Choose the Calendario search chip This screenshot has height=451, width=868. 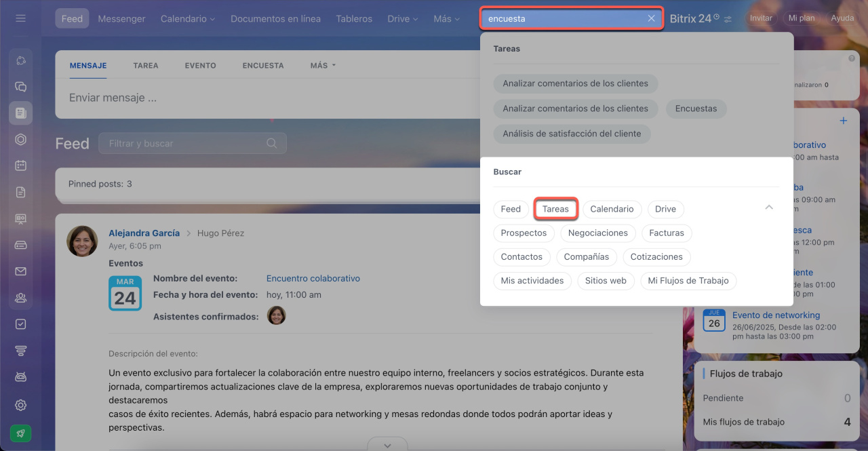coord(612,209)
